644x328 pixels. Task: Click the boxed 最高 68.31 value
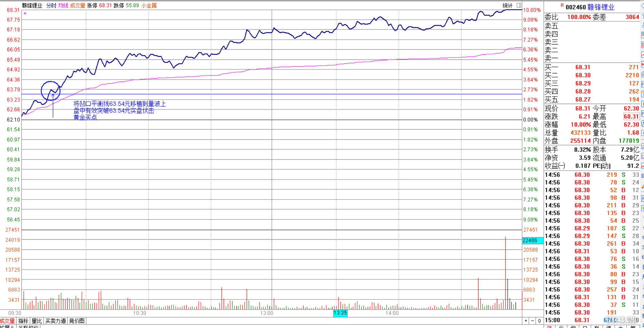point(631,117)
